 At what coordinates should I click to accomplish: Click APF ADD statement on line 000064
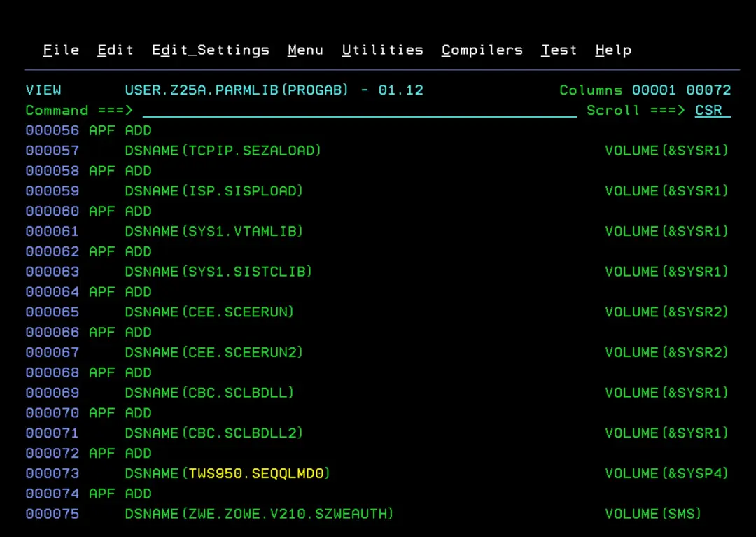pyautogui.click(x=120, y=292)
